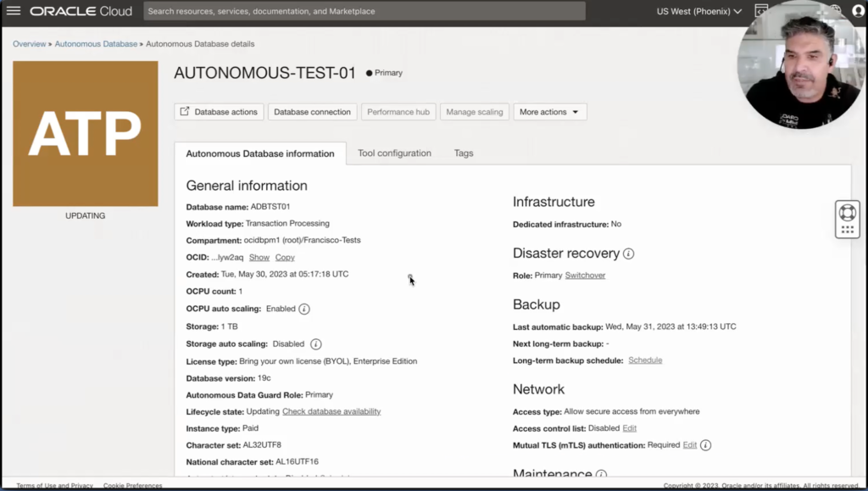This screenshot has height=491, width=868.
Task: Click the Disaster recovery info icon
Action: tap(628, 254)
